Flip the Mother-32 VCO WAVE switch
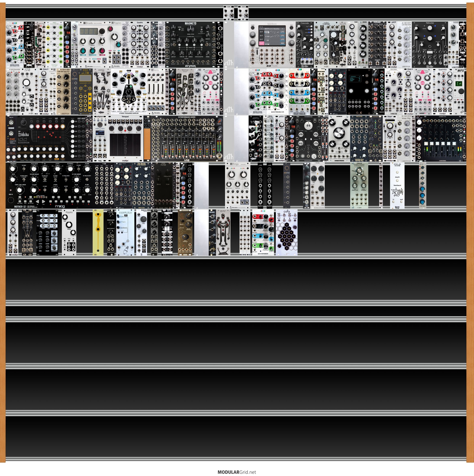474x476 pixels. [24, 169]
